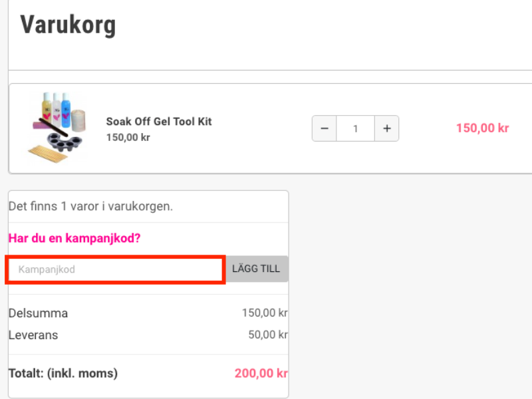The width and height of the screenshot is (532, 399).
Task: Click the LÄGG TILL button
Action: point(256,269)
